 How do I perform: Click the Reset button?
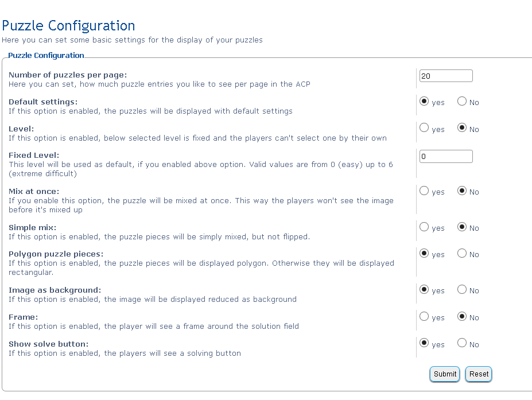pos(479,374)
